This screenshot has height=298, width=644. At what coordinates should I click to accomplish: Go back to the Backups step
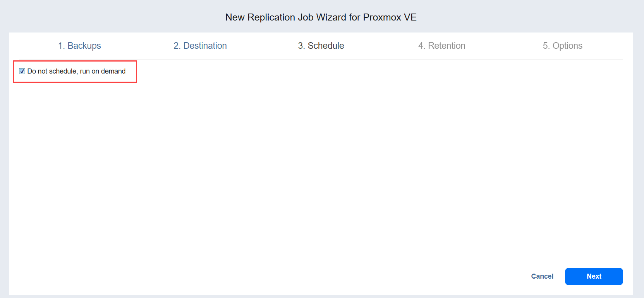79,46
